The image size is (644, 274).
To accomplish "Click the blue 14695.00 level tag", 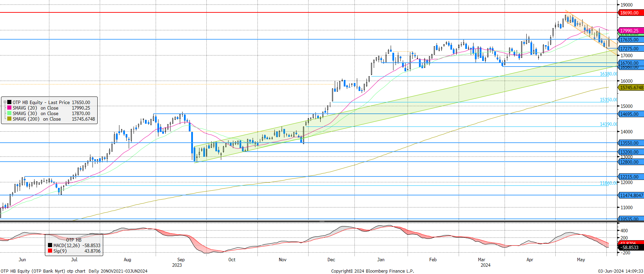I will [631, 114].
